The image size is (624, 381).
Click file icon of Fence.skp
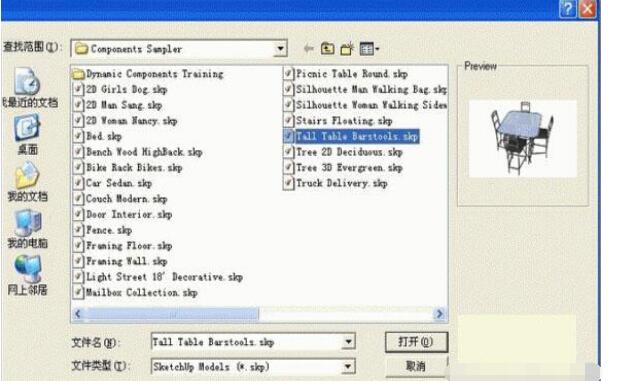tap(78, 230)
